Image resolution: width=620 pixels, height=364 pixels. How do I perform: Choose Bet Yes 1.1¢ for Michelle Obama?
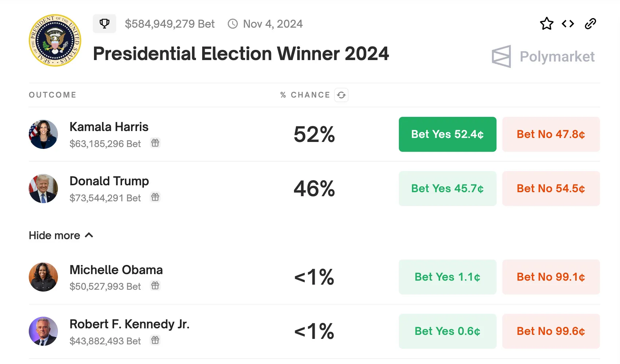pos(447,277)
